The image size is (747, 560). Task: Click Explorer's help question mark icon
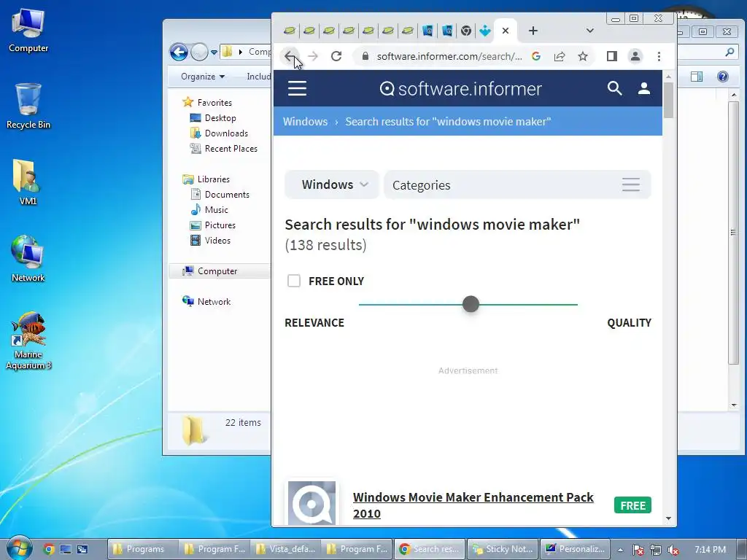(x=723, y=76)
